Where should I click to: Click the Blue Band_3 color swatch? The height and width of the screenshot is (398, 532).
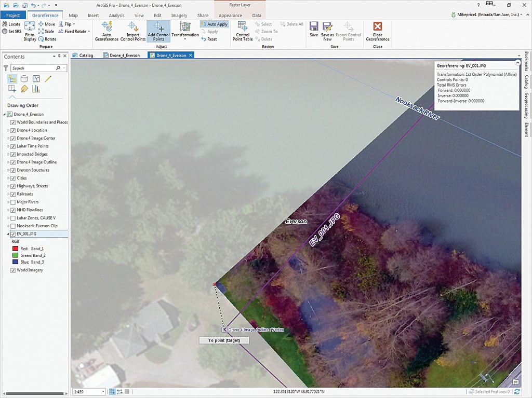coord(15,262)
